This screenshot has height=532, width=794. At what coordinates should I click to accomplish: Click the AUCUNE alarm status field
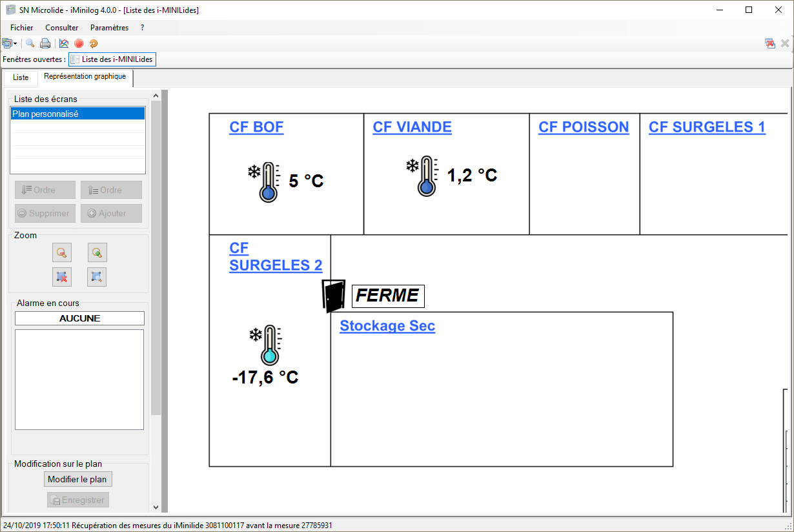tap(79, 318)
